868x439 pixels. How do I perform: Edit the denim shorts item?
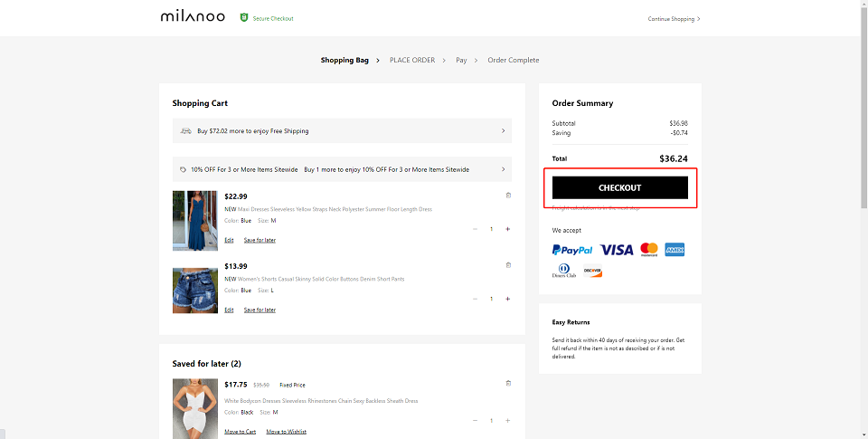(229, 310)
